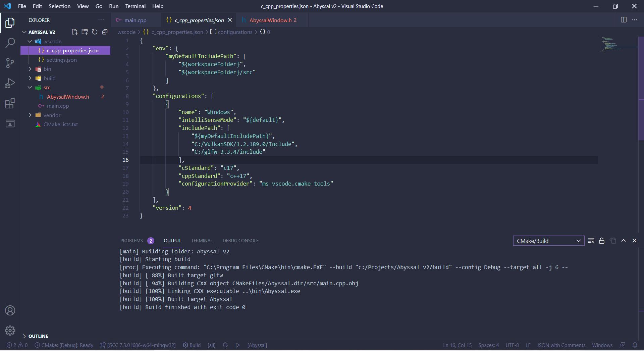Click the c:/Projects/Abyssal v2/build link
Viewport: 644px width, 351px height.
pyautogui.click(x=404, y=267)
